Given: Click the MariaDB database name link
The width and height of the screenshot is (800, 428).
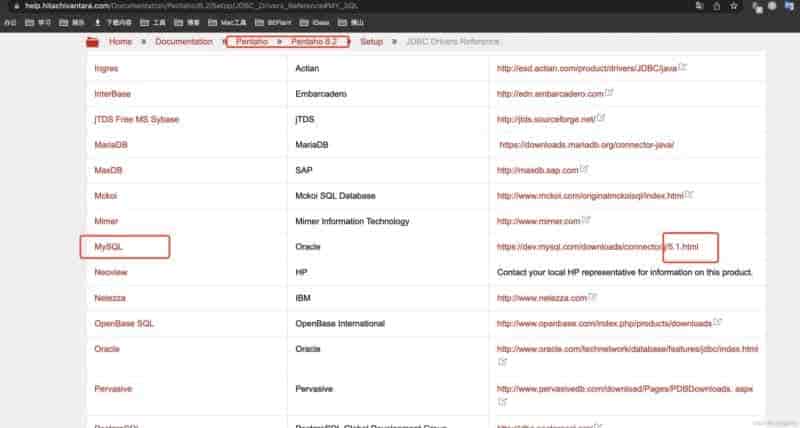Looking at the screenshot, I should coord(110,144).
